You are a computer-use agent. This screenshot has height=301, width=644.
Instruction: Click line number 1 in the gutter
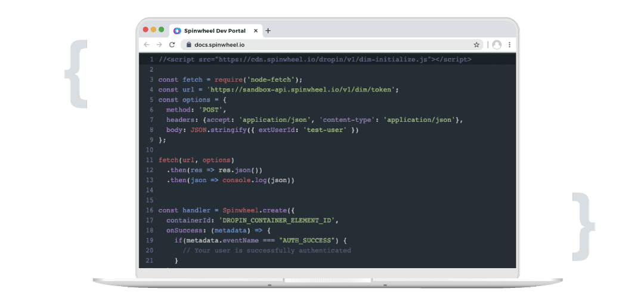151,59
